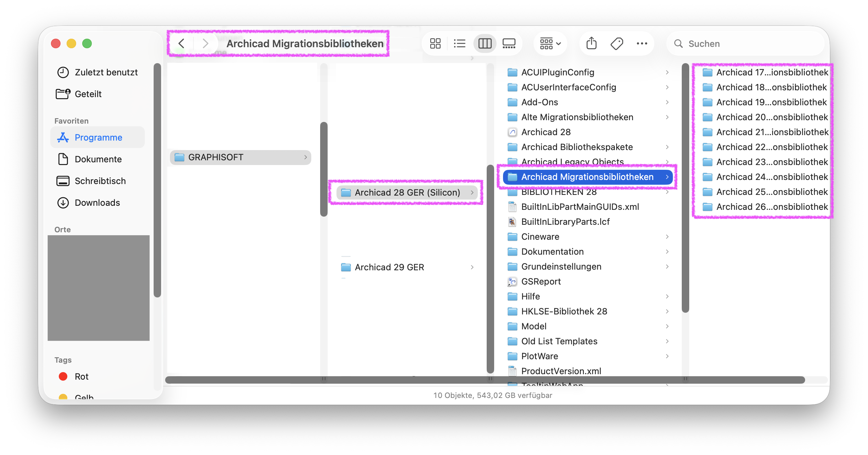Select the Grundeinstellungen folder

pyautogui.click(x=588, y=267)
